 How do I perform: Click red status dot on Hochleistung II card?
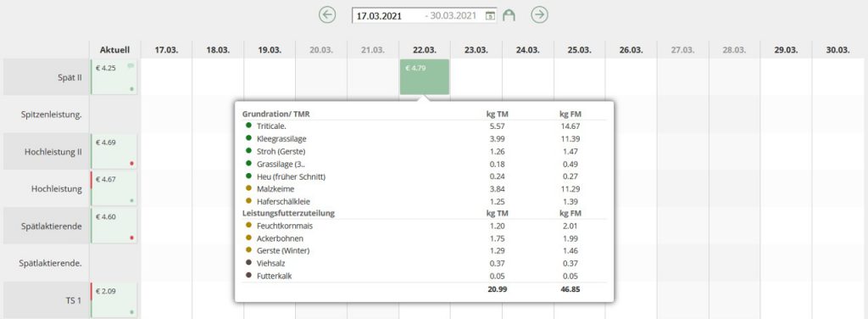(131, 164)
